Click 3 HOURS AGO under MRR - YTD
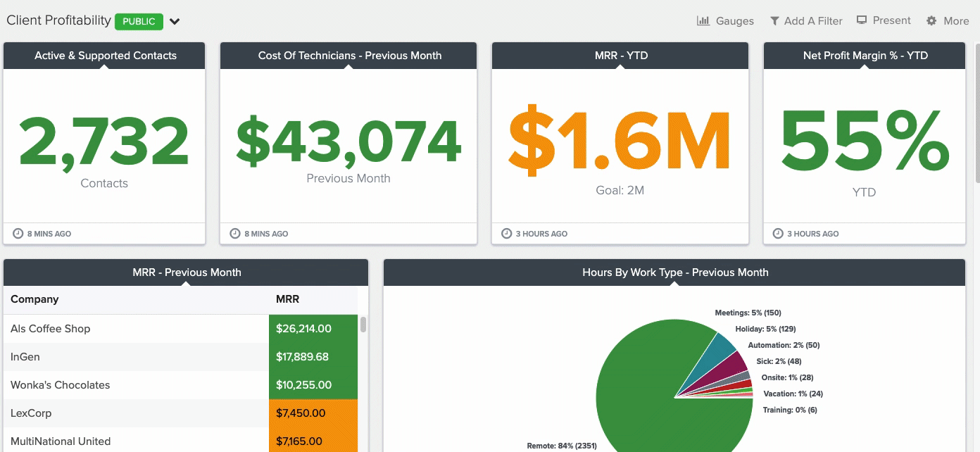The height and width of the screenshot is (452, 980). coord(541,234)
